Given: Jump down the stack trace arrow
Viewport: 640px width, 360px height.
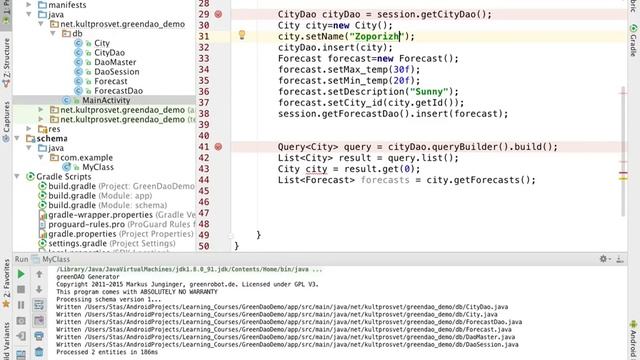Looking at the screenshot, I should coord(39,289).
